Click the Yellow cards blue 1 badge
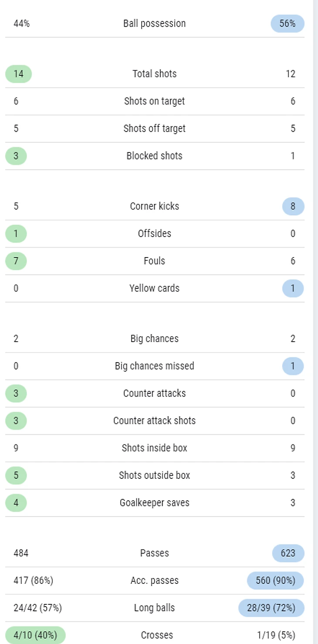318x644 pixels. (x=293, y=288)
